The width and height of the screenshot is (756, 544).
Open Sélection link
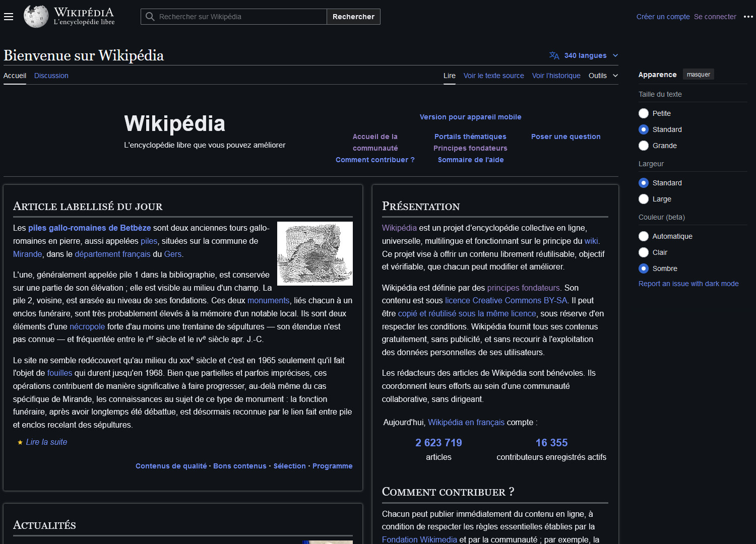pyautogui.click(x=290, y=466)
